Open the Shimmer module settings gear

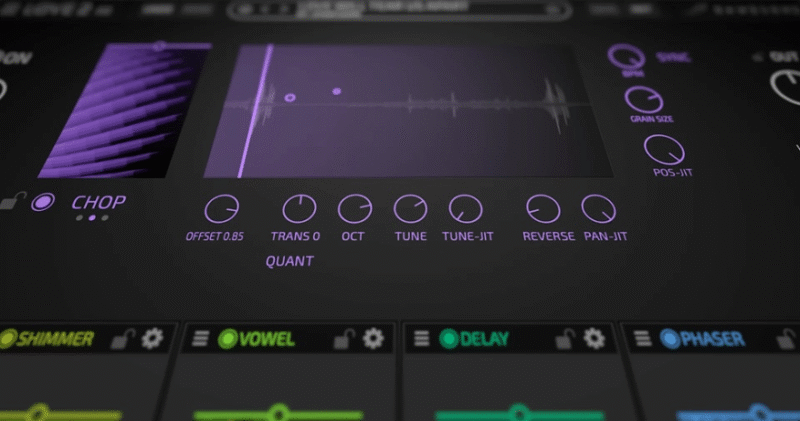[x=152, y=338]
